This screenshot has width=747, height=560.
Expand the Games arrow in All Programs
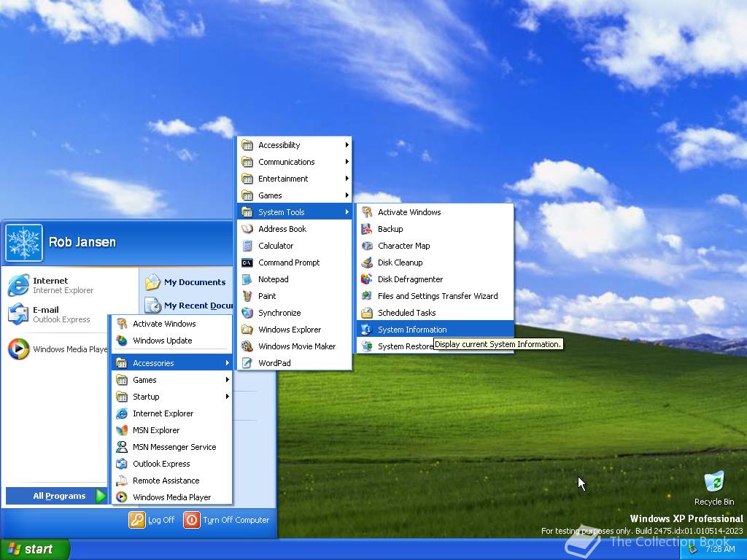[x=228, y=379]
